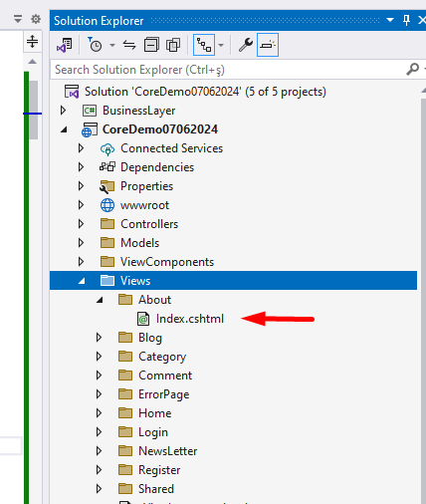
Task: Pin the Solution Explorer auto-hide icon
Action: point(406,20)
